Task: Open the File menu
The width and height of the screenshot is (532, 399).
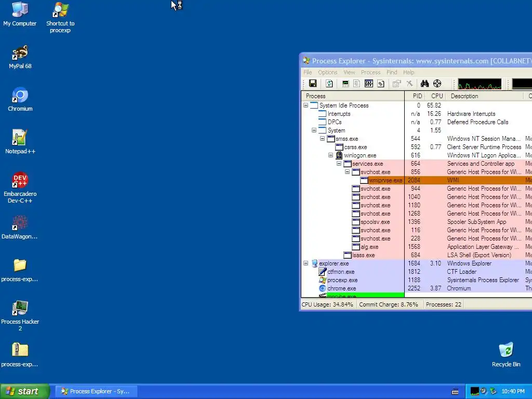Action: (308, 72)
